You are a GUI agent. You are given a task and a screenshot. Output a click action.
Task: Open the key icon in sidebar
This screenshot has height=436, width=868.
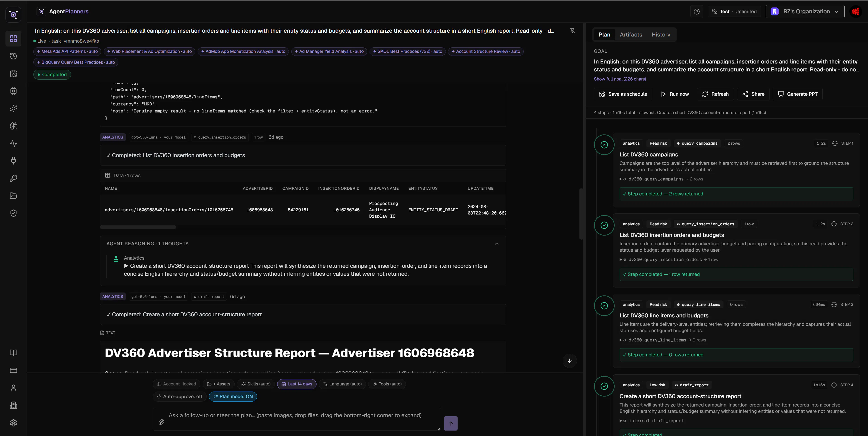point(13,178)
